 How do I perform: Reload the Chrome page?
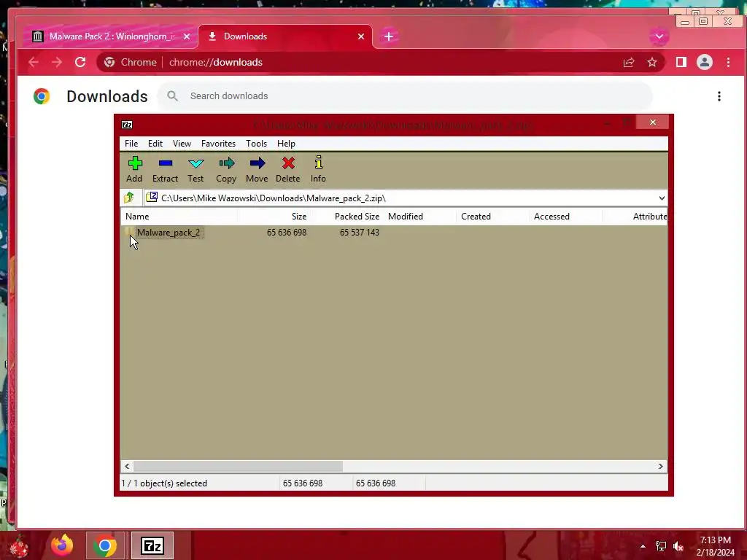click(80, 62)
